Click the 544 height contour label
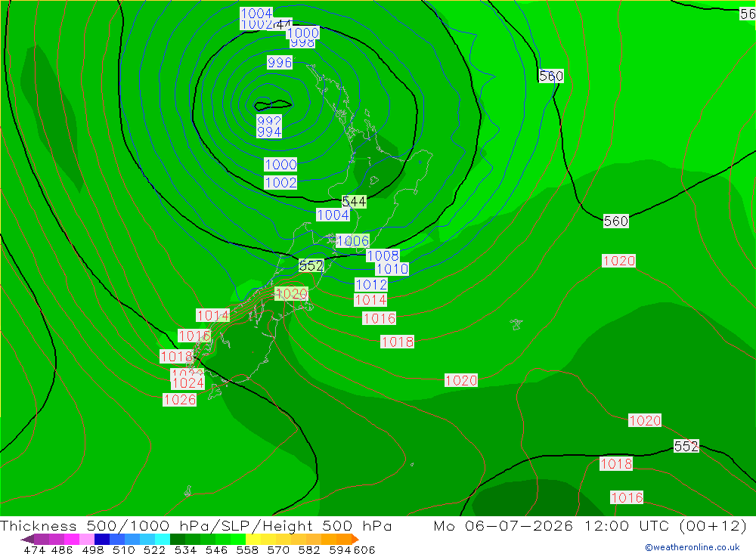This screenshot has width=756, height=554. pos(354,202)
